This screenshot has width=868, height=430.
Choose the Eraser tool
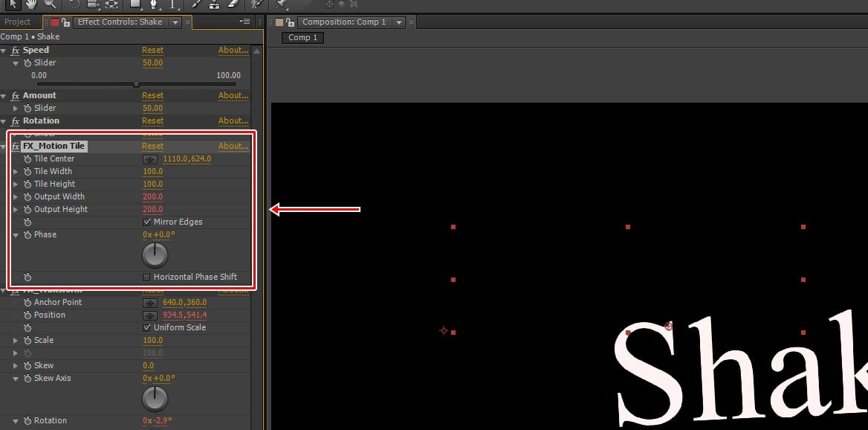(230, 4)
